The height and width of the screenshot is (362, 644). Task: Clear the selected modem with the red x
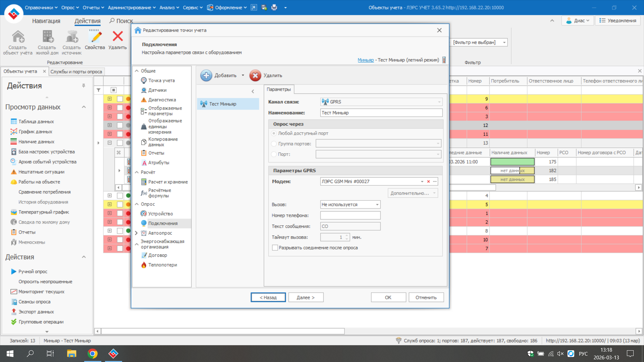point(428,181)
